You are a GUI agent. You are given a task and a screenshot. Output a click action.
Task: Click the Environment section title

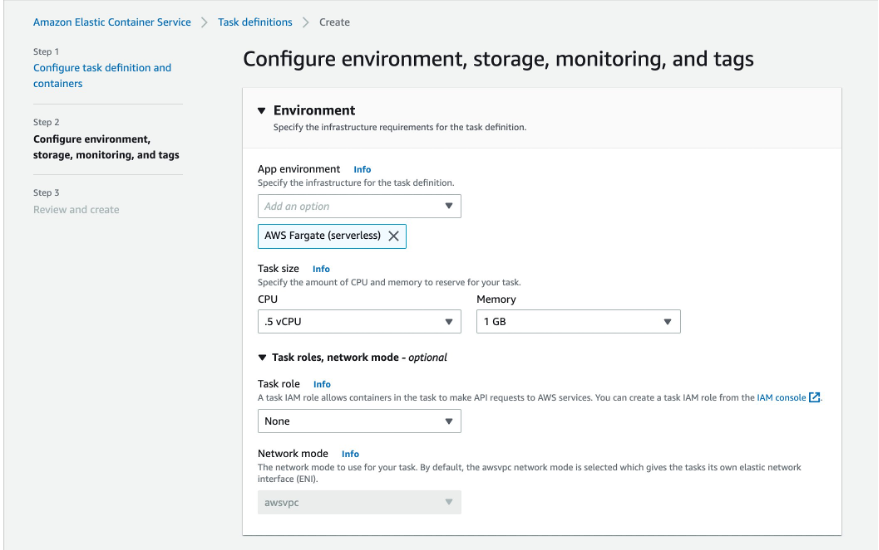[x=314, y=110]
